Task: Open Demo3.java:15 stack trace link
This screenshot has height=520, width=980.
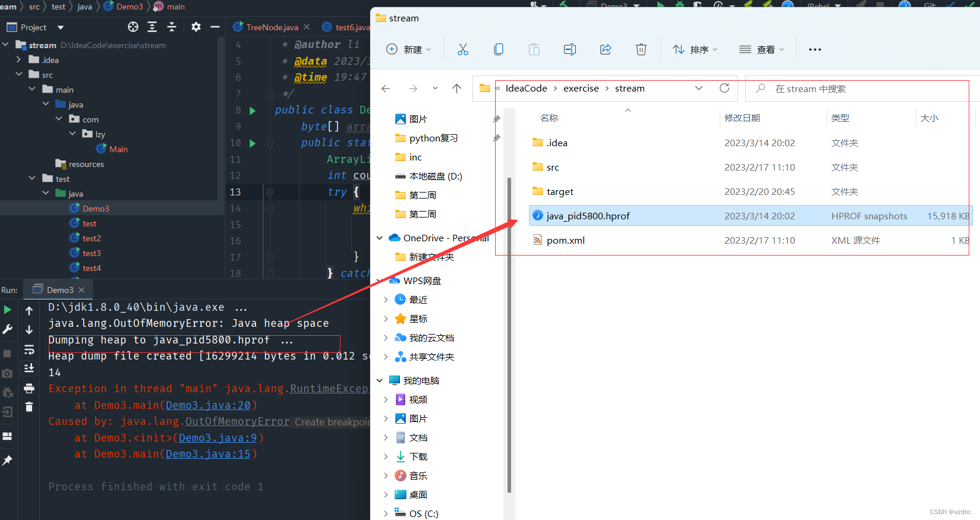Action: (x=208, y=454)
